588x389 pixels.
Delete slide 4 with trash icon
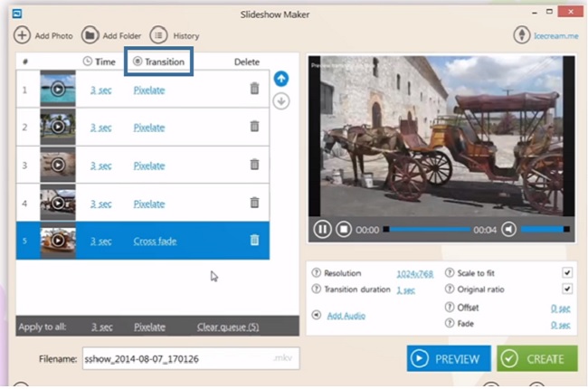pyautogui.click(x=254, y=203)
